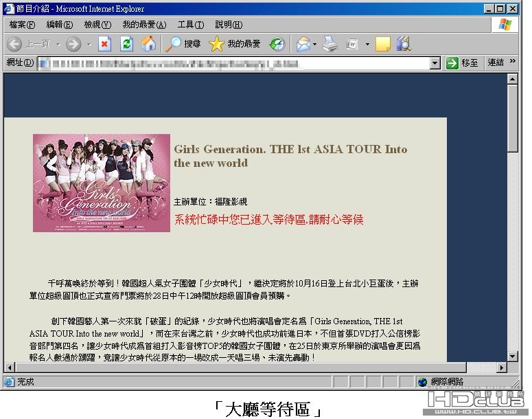
Task: Click the Windows flag logo
Action: click(x=505, y=25)
